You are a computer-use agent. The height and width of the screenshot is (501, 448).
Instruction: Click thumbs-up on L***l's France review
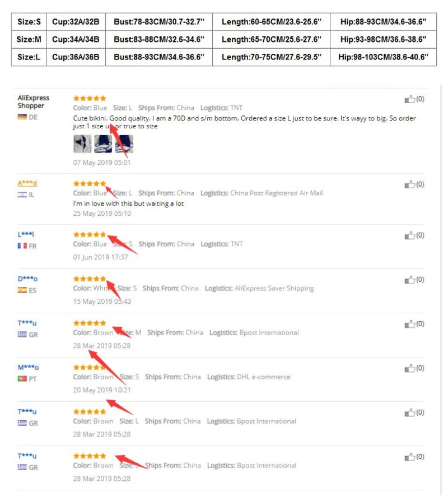click(410, 235)
